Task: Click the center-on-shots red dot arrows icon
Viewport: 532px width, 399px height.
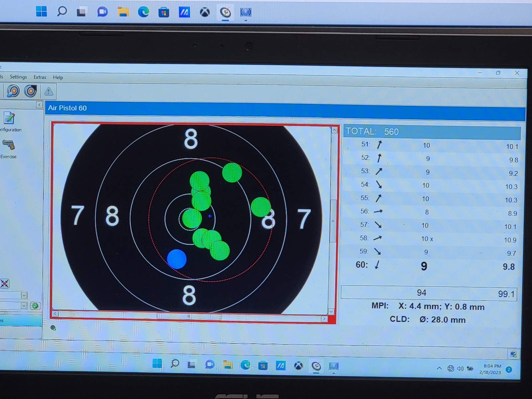Action: click(x=5, y=284)
